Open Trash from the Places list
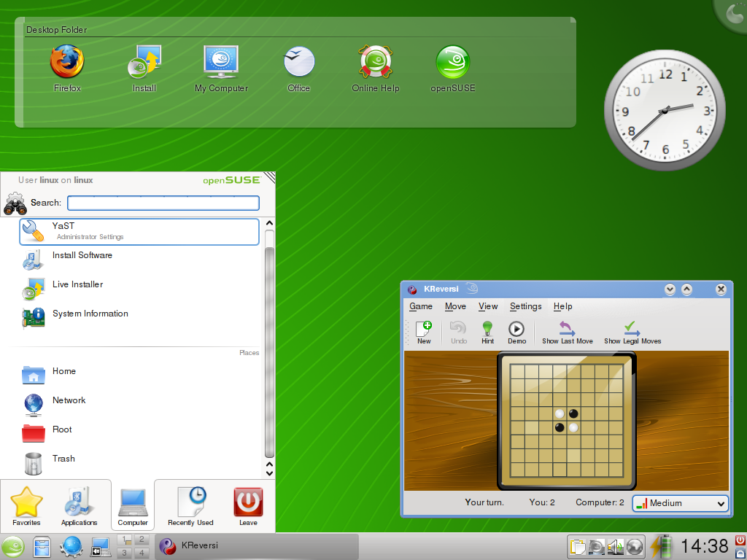Viewport: 747px width, 560px height. 139,463
